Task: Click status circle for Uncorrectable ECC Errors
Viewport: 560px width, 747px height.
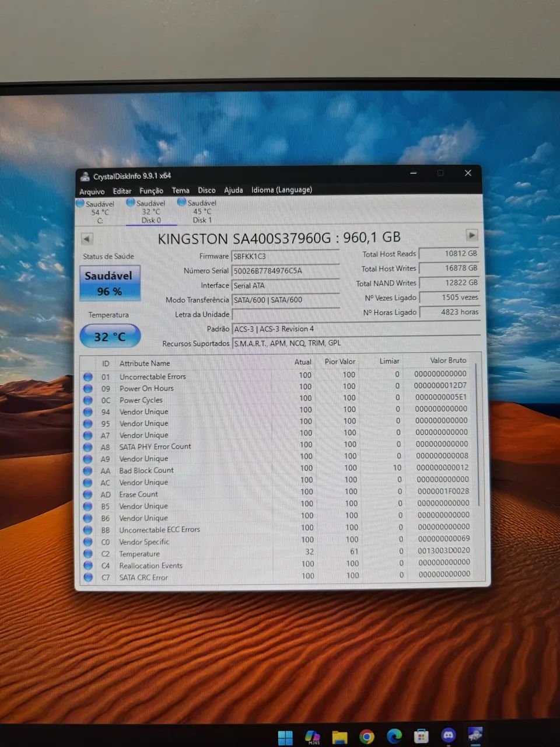Action: [x=88, y=530]
